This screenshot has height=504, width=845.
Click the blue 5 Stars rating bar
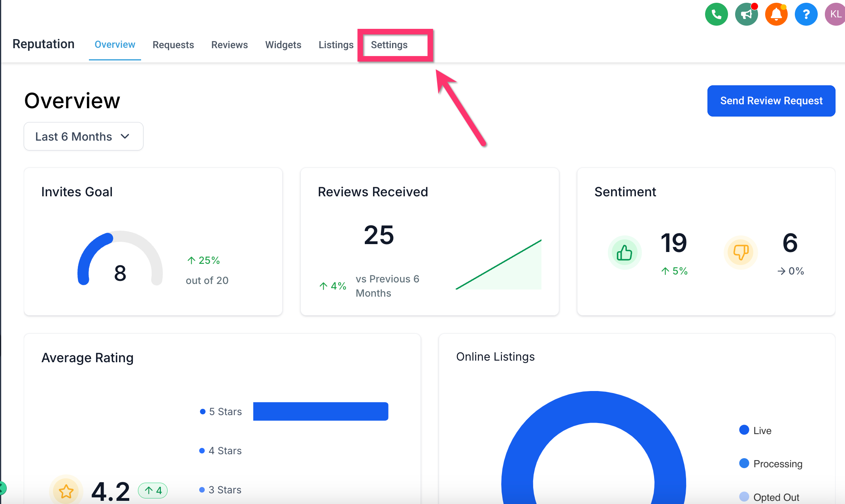click(321, 412)
